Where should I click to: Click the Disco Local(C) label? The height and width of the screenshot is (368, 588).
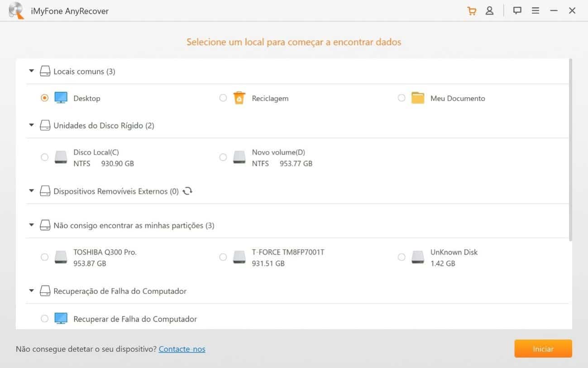(x=96, y=152)
